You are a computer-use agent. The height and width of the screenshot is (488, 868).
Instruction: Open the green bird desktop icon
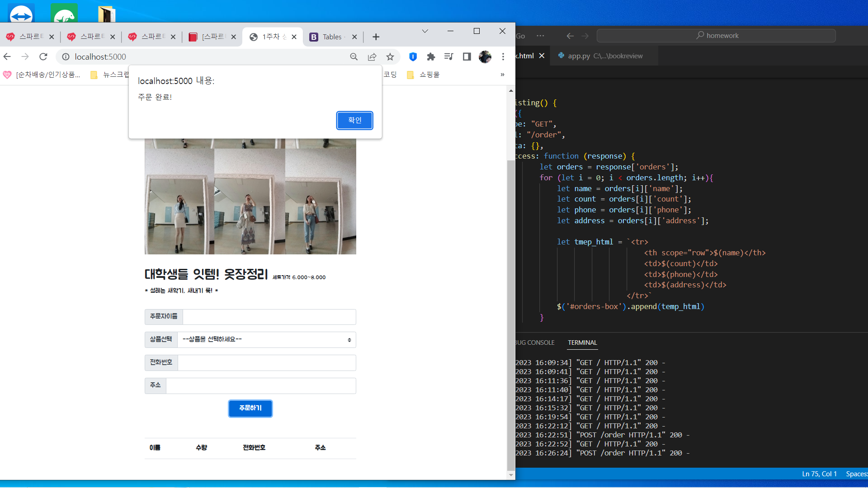[64, 14]
